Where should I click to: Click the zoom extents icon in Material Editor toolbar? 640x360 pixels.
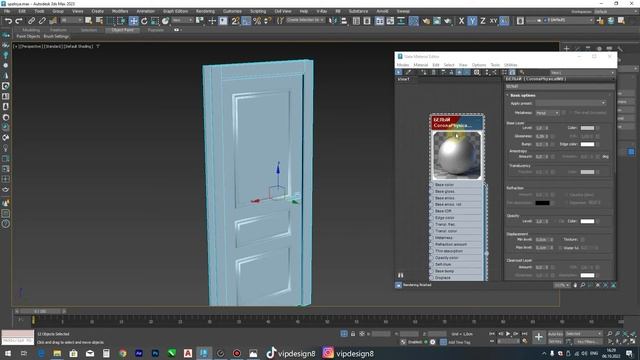point(477,72)
